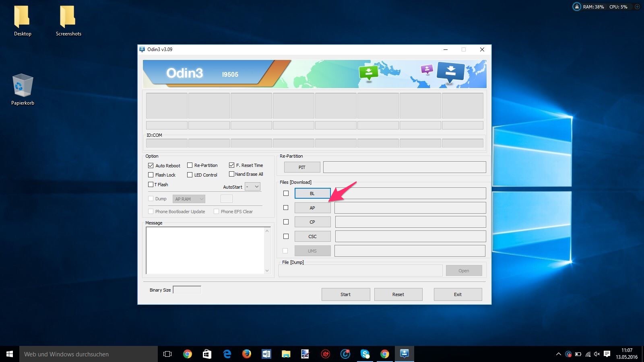The height and width of the screenshot is (362, 644).
Task: Click the AP file button
Action: tap(312, 208)
